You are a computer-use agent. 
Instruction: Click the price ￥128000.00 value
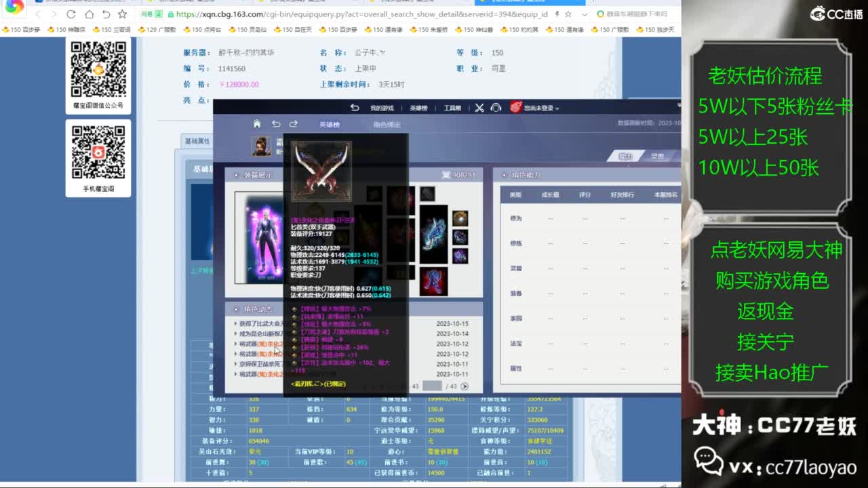pos(239,85)
